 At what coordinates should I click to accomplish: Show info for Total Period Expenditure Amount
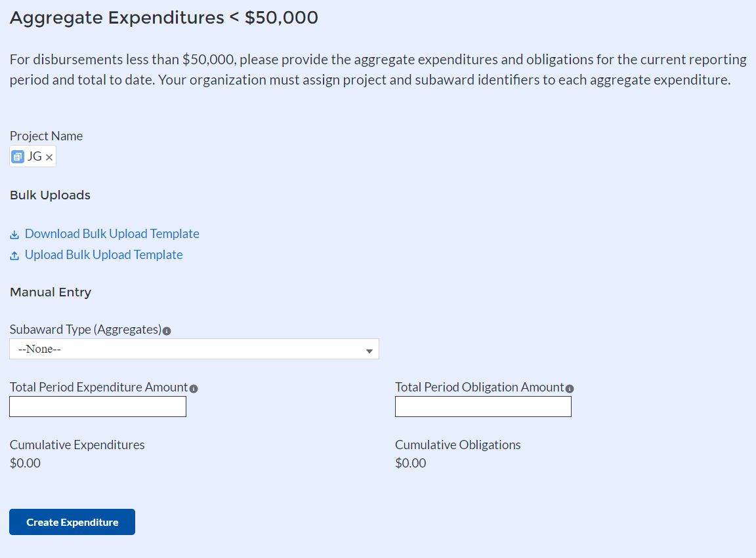[x=194, y=389]
